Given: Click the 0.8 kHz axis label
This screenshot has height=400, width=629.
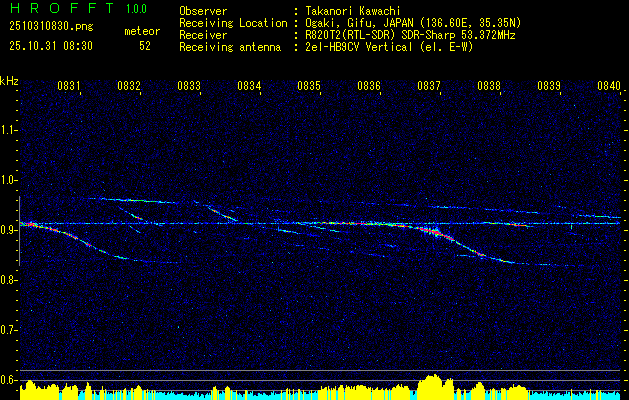Looking at the screenshot, I should (x=8, y=280).
